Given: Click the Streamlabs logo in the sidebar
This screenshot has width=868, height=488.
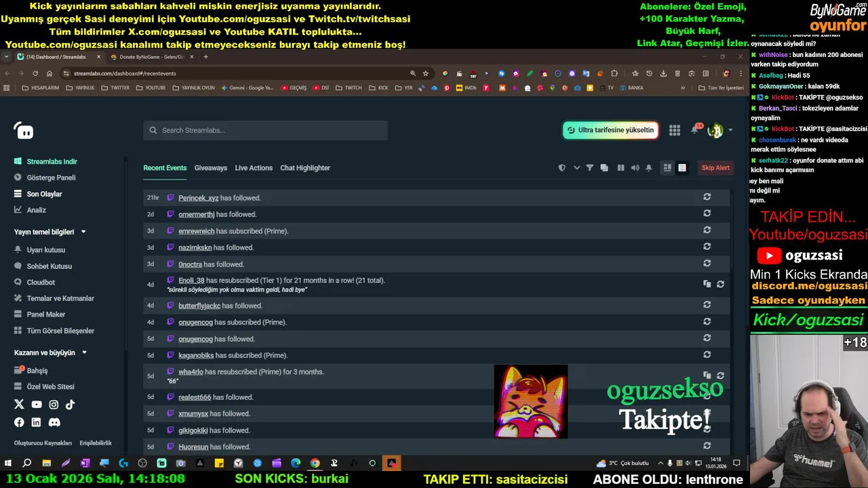Looking at the screenshot, I should [24, 131].
